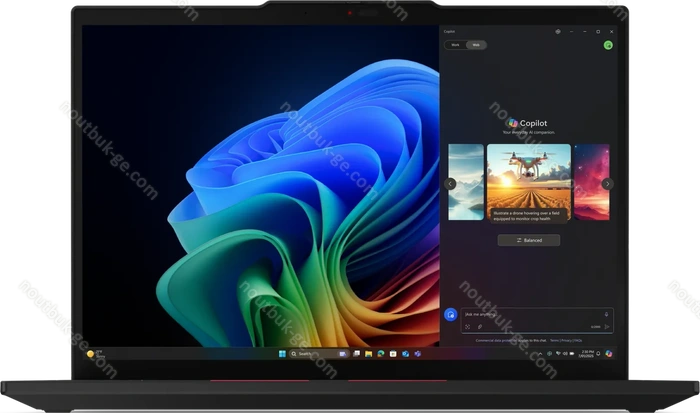The height and width of the screenshot is (413, 700).
Task: Open the Balanced conversation style selector
Action: pos(528,240)
